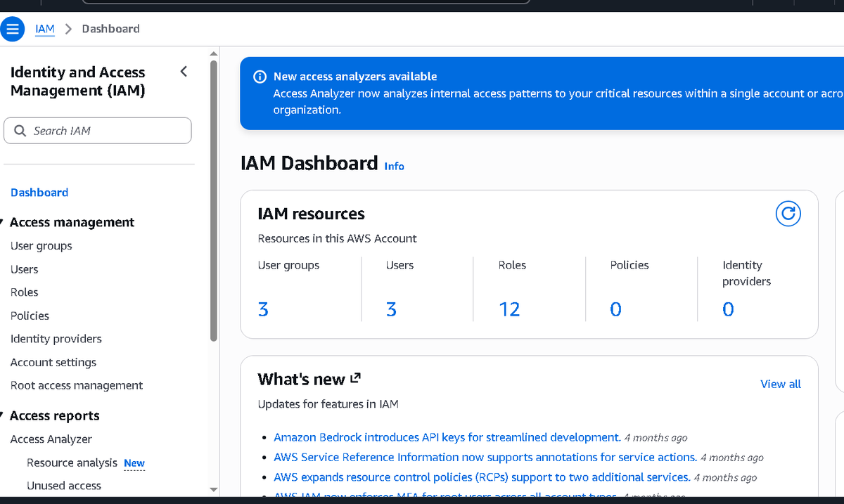Viewport: 844px width, 504px height.
Task: Click the breadcrumb arrow separator after IAM
Action: 68,29
